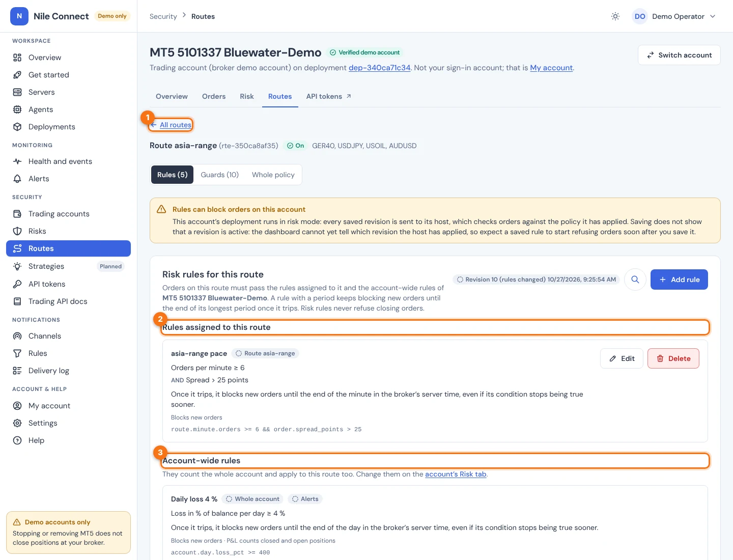This screenshot has width=733, height=560.
Task: Click the Nile Connect logo icon
Action: coord(19,16)
